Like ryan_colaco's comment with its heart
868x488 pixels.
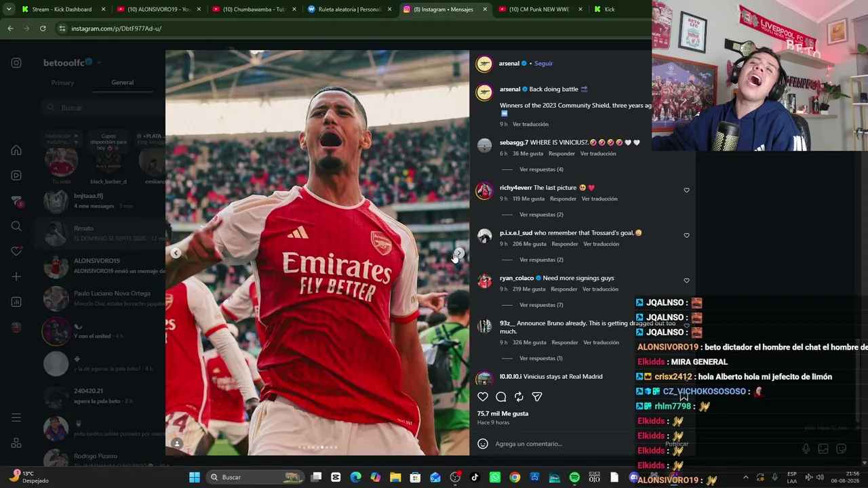(686, 281)
